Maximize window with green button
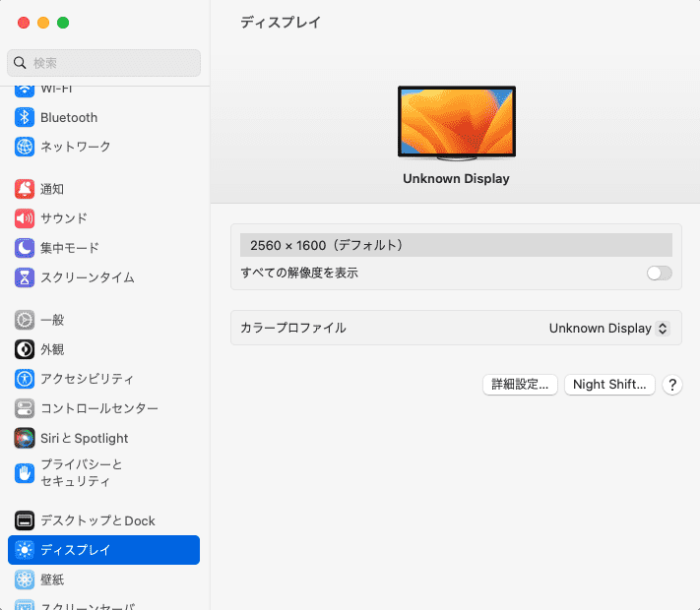Image resolution: width=700 pixels, height=610 pixels. 63,23
